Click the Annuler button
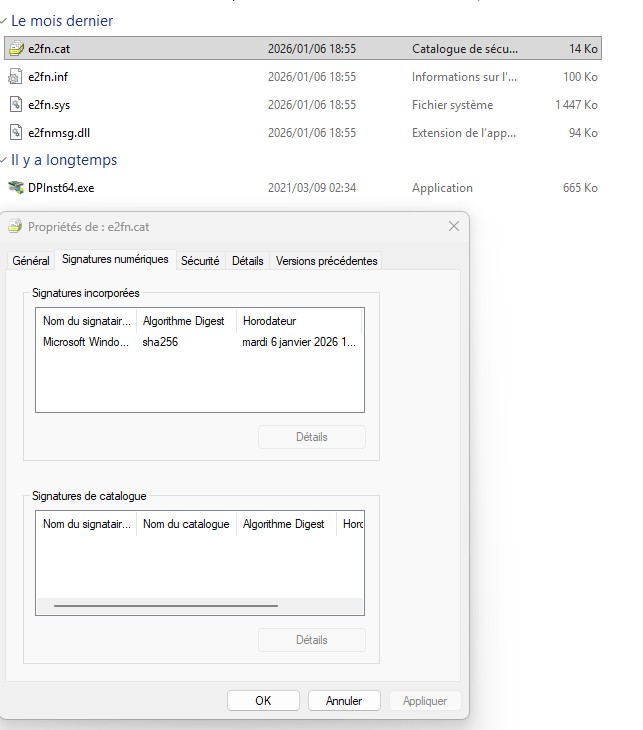 coord(343,701)
